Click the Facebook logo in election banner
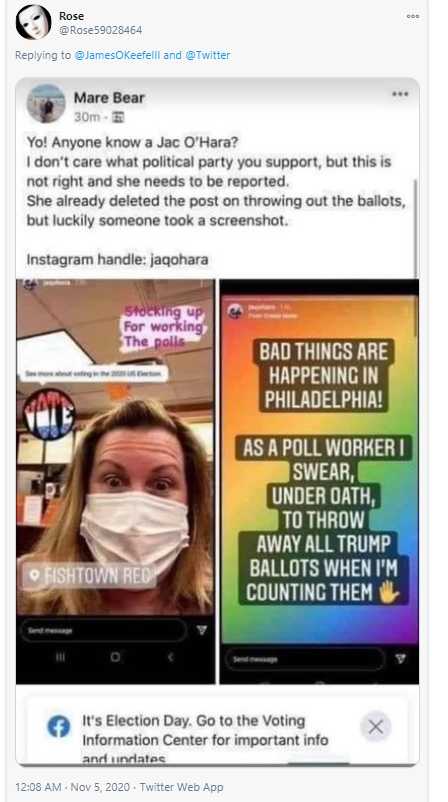 pyautogui.click(x=59, y=726)
